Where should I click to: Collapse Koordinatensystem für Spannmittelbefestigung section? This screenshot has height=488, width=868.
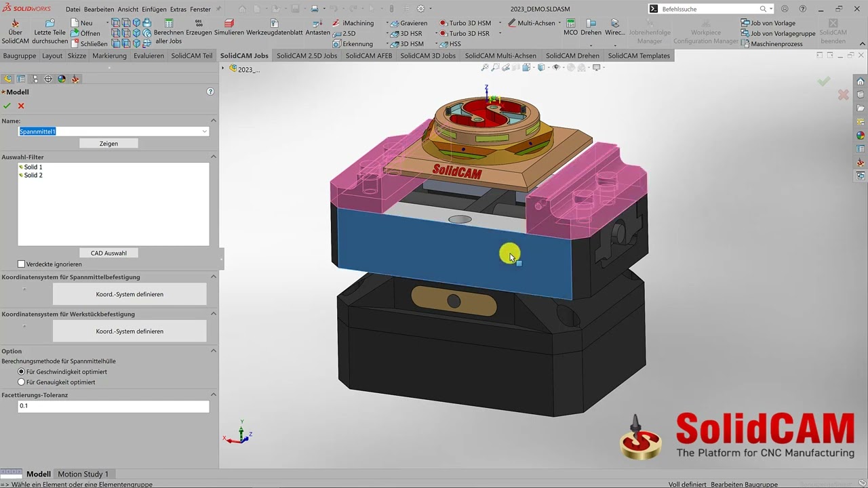coord(213,277)
